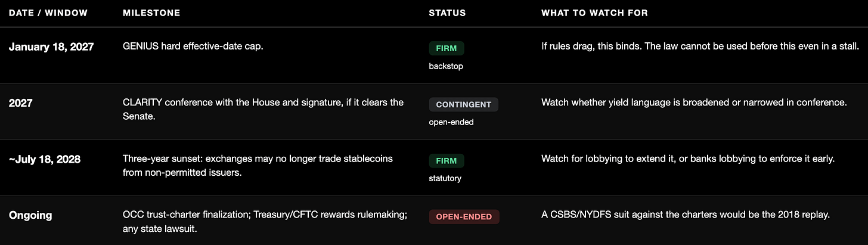Screen dimensions: 868x245
Task: Click the CLARITY conference milestone text
Action: 263,110
